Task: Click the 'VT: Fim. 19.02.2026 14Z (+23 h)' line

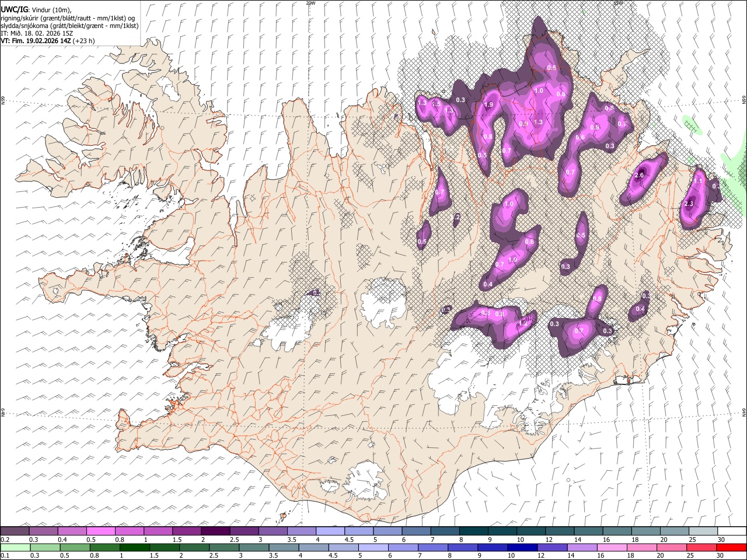Action: (x=48, y=41)
